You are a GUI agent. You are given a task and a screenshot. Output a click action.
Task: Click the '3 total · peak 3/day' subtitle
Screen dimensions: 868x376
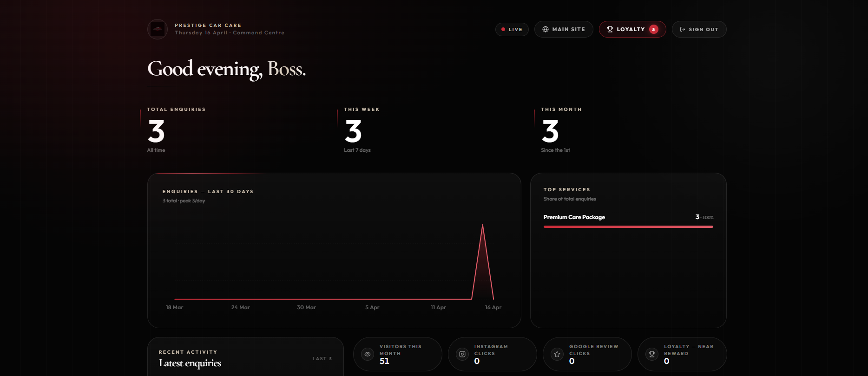click(184, 201)
